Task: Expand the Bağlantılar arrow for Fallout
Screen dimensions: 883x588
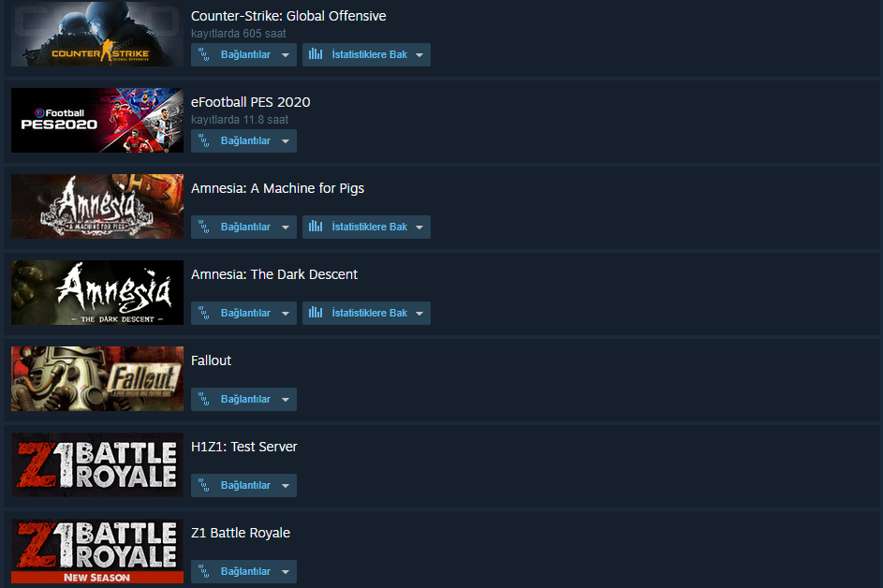Action: (286, 400)
